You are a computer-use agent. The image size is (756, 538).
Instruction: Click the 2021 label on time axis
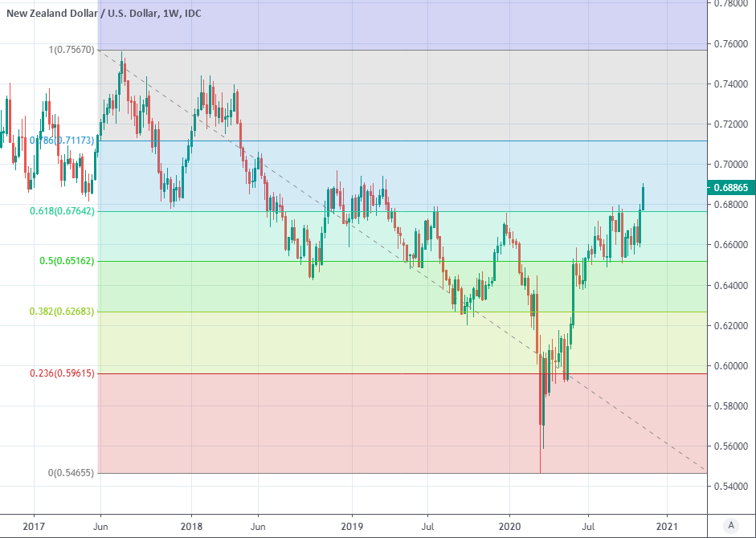pyautogui.click(x=666, y=525)
